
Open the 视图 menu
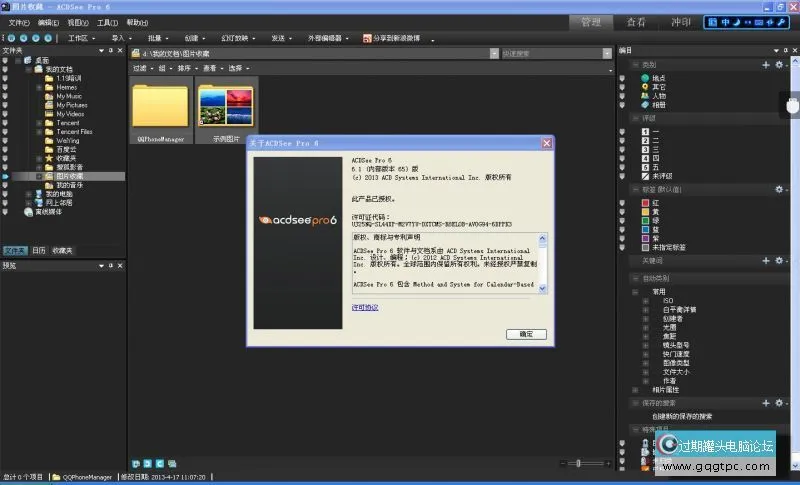coord(78,23)
